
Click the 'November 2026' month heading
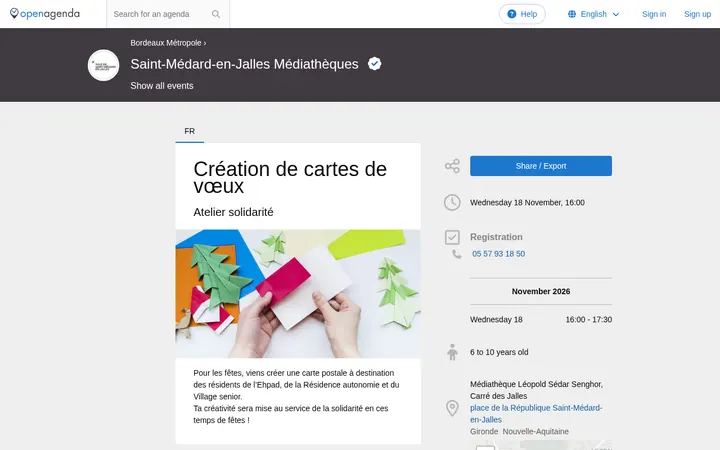click(540, 292)
